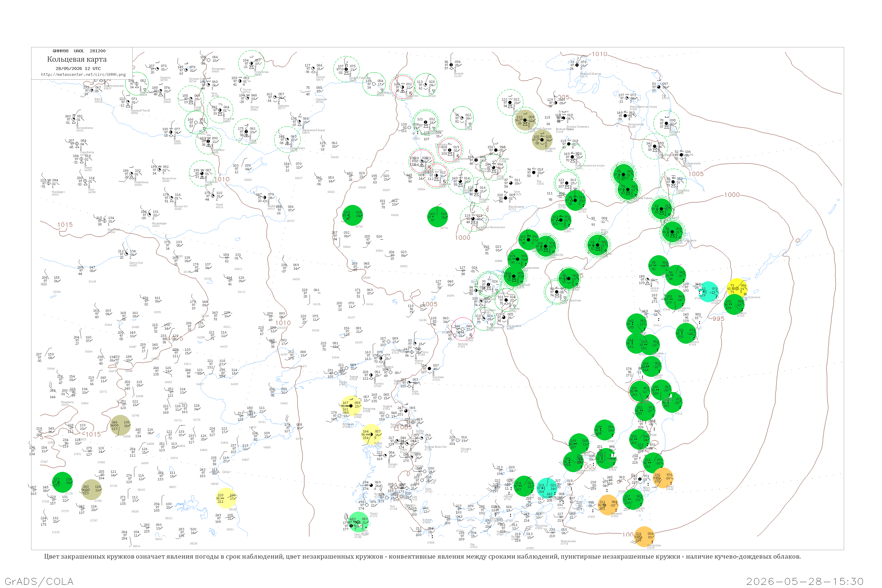
Task: Click the orange station circle at Omaezaki
Action: coord(608,505)
